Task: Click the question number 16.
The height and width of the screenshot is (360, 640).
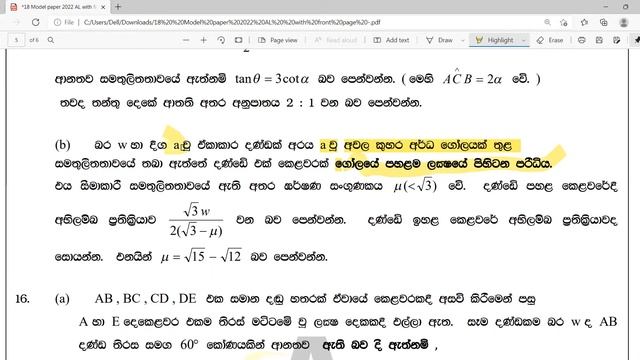Action: click(22, 299)
